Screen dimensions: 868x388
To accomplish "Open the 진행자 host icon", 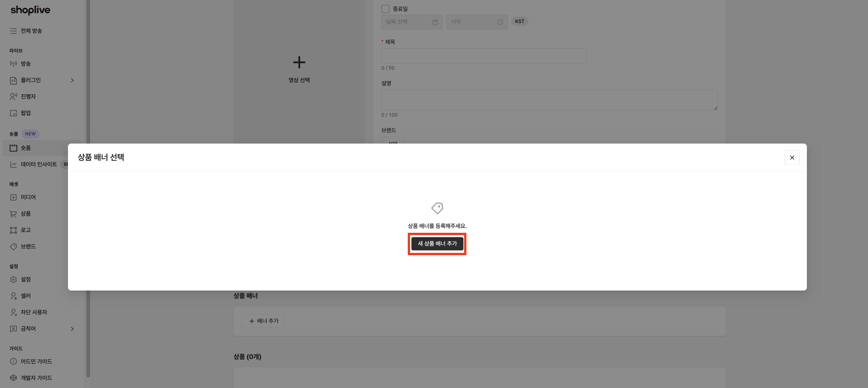I will [13, 97].
